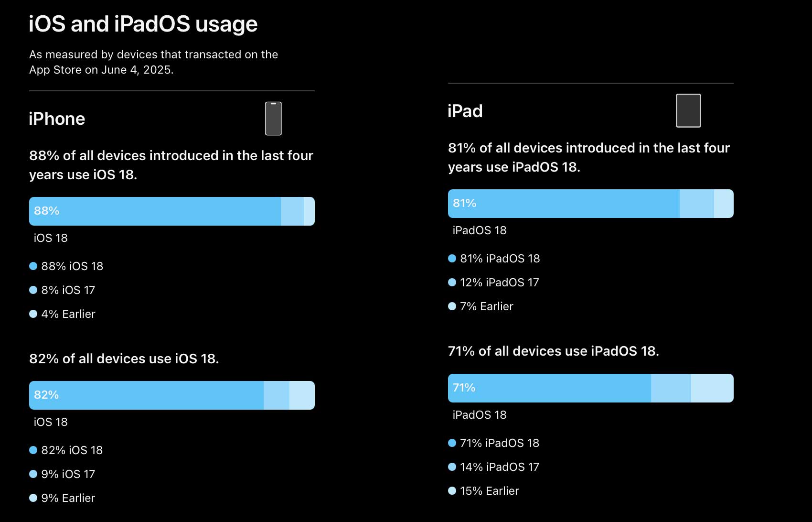Image resolution: width=812 pixels, height=522 pixels.
Task: Click the iOS and iPadOS usage title
Action: click(143, 24)
